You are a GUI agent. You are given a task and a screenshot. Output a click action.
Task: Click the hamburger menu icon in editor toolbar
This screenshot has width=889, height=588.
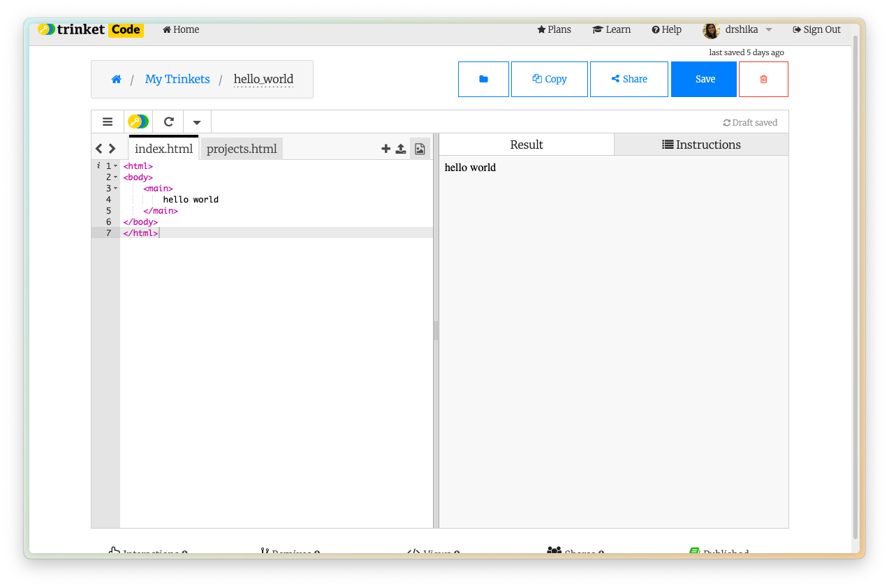pos(108,122)
